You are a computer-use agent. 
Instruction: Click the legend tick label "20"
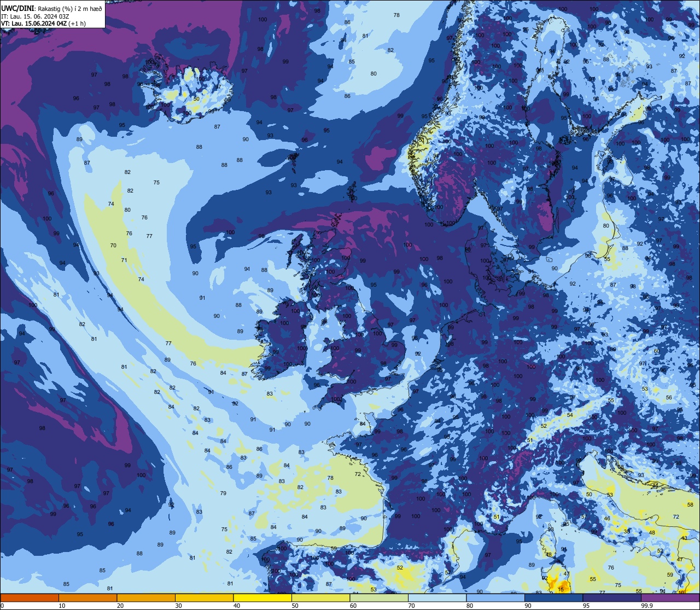[120, 606]
